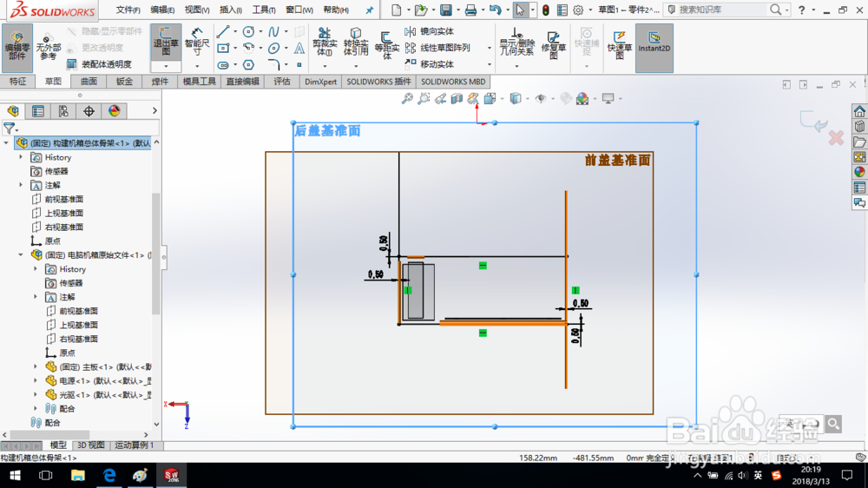Click the red cancel sketch X in corner
The width and height of the screenshot is (868, 488).
(836, 138)
